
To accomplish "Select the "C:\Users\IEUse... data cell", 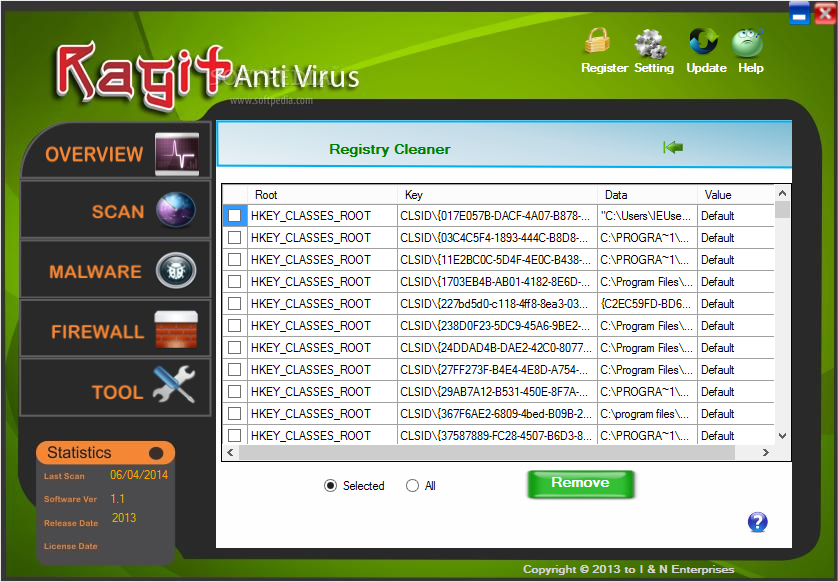I will coord(647,215).
